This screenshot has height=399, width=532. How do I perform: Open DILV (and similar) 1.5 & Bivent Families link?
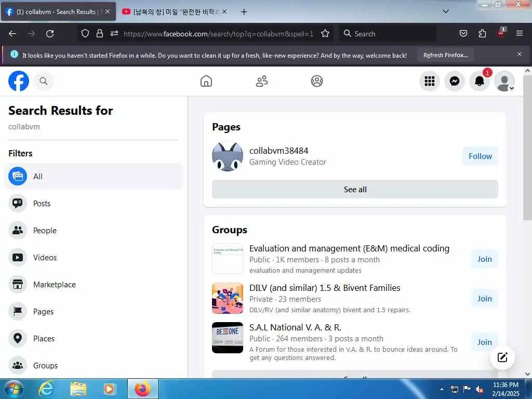pyautogui.click(x=325, y=288)
